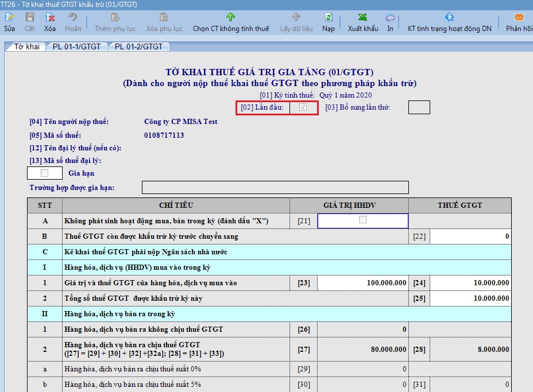Click the [23] value 100.000.000 cell
Viewport: 533px width, 392px height.
[x=362, y=283]
